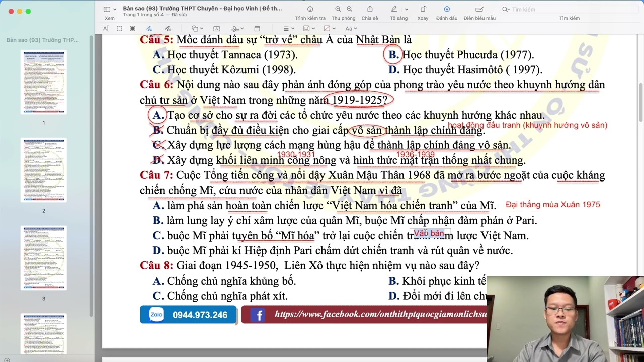Toggle the Đánh dấu markup toolbar
Viewport: 644px width, 362px height.
coord(447,9)
